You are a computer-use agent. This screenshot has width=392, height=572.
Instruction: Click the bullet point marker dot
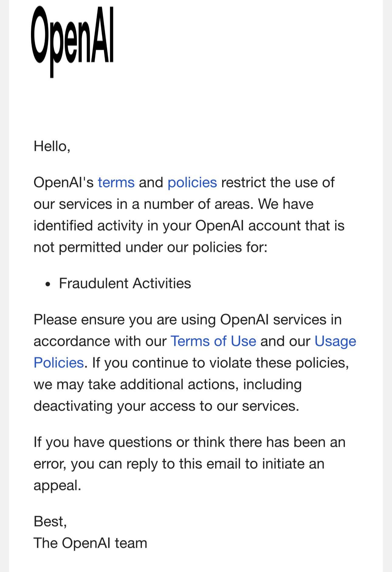[47, 284]
